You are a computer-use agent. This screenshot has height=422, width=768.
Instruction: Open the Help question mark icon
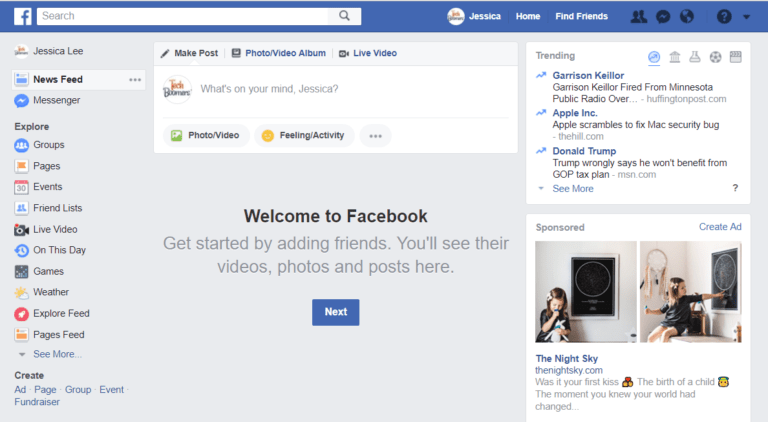click(x=724, y=17)
